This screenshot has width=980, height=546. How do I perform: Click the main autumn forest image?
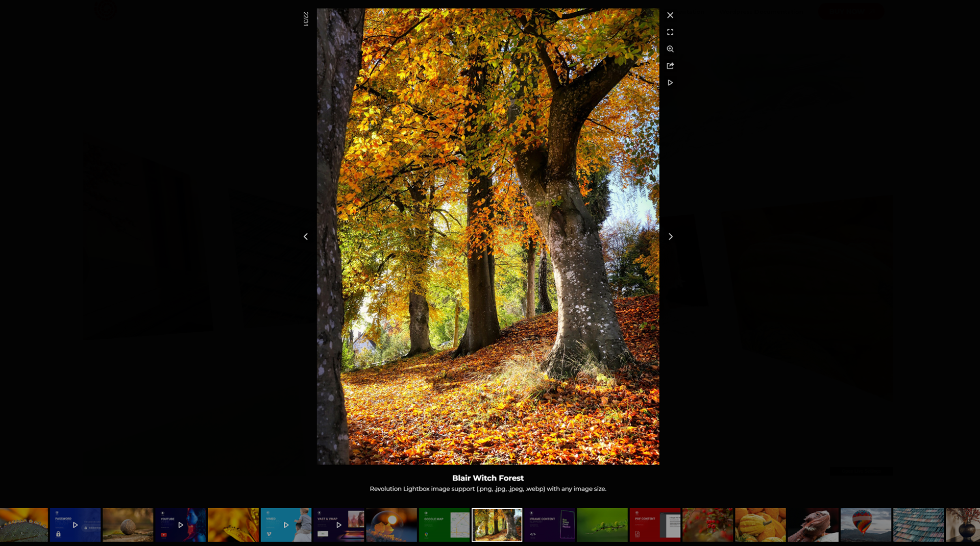point(488,236)
